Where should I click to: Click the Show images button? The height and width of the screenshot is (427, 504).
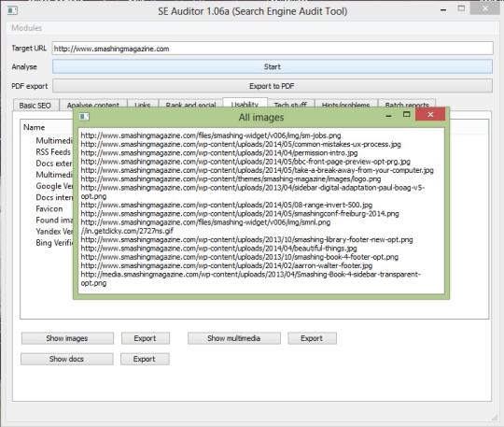coord(67,338)
